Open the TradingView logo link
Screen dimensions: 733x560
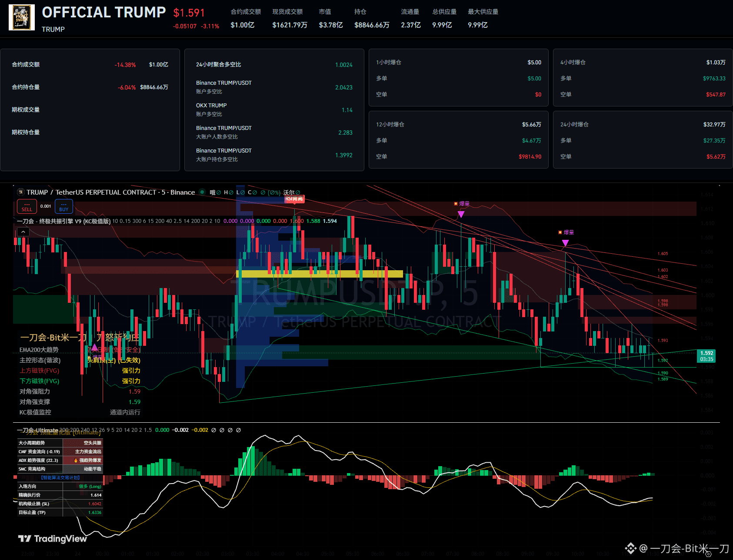click(53, 539)
